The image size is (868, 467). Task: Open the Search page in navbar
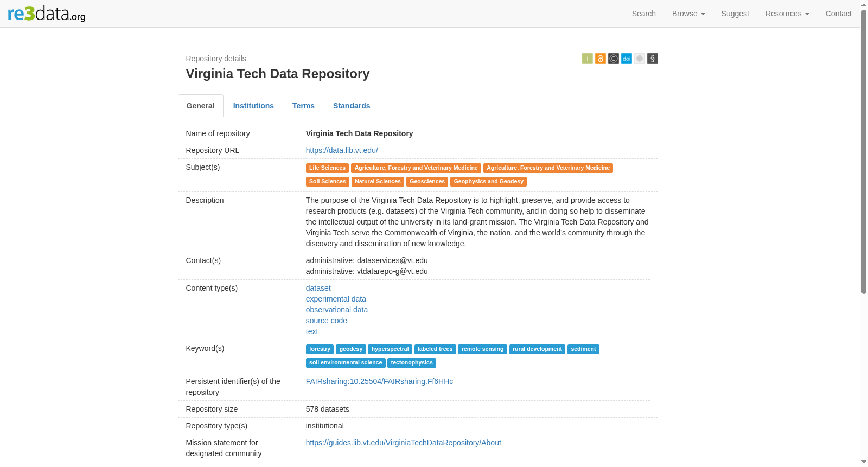click(x=643, y=14)
